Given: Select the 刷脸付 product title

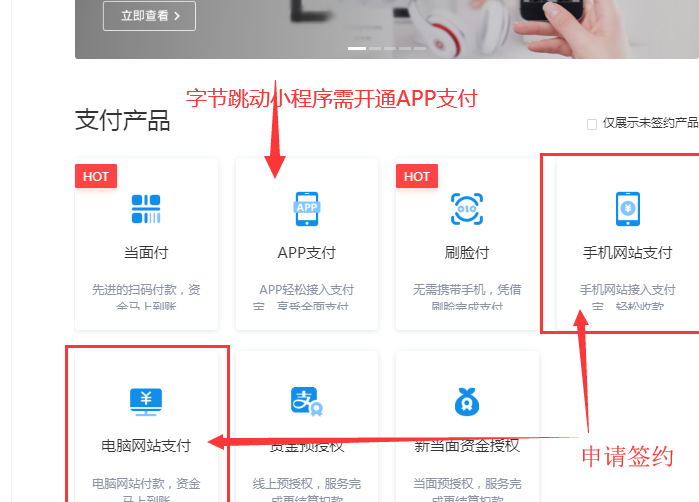Looking at the screenshot, I should [467, 253].
